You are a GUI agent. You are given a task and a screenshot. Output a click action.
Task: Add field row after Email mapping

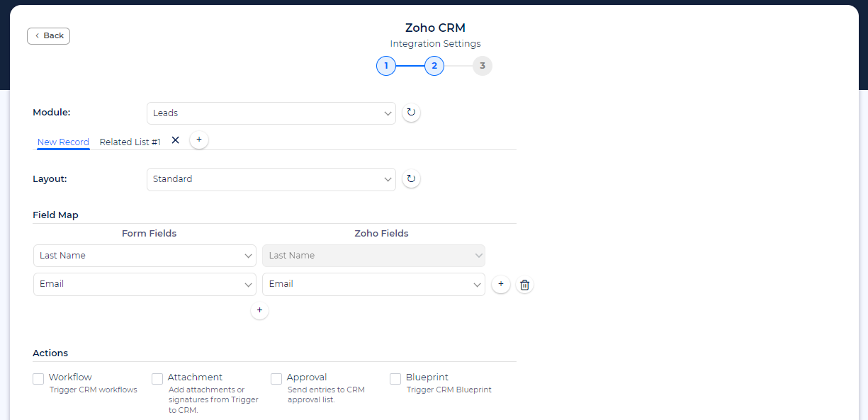(500, 285)
